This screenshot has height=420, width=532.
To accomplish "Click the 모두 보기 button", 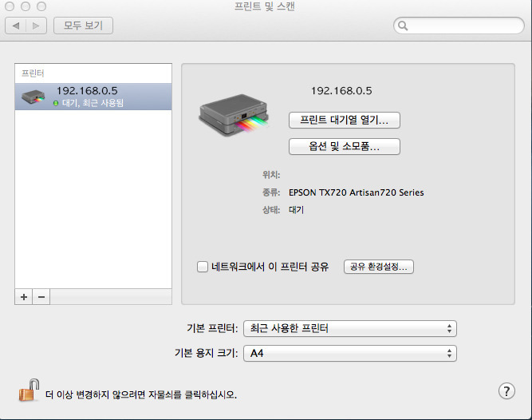I will pyautogui.click(x=83, y=26).
